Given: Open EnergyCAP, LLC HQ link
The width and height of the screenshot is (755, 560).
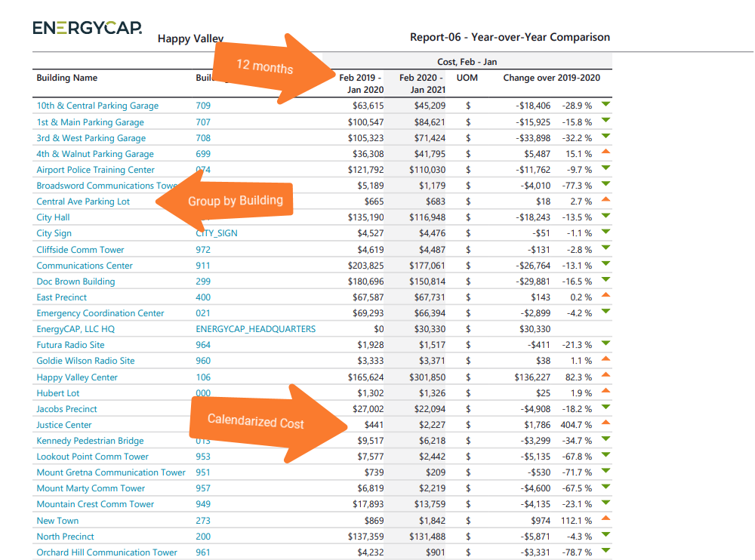Looking at the screenshot, I should [x=75, y=329].
